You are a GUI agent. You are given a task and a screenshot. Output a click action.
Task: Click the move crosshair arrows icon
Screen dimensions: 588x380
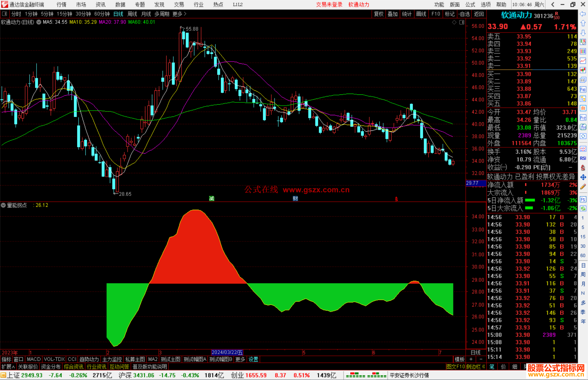pos(583,177)
